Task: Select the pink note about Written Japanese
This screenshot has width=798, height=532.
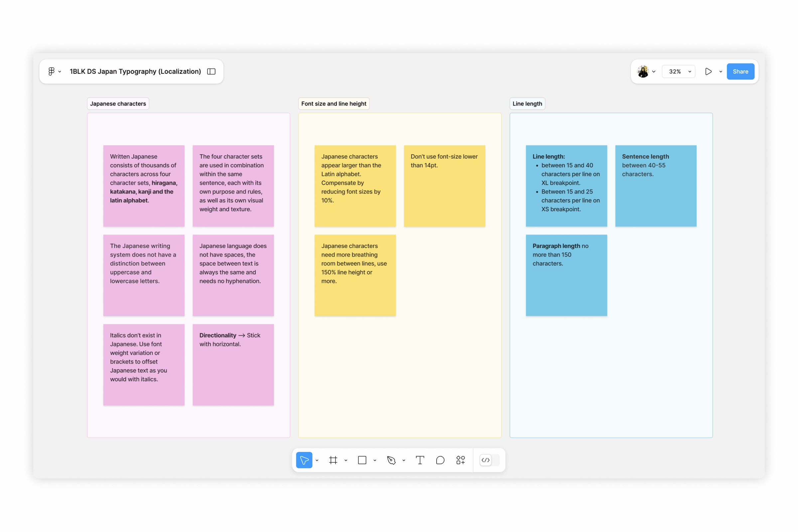Action: pos(144,186)
